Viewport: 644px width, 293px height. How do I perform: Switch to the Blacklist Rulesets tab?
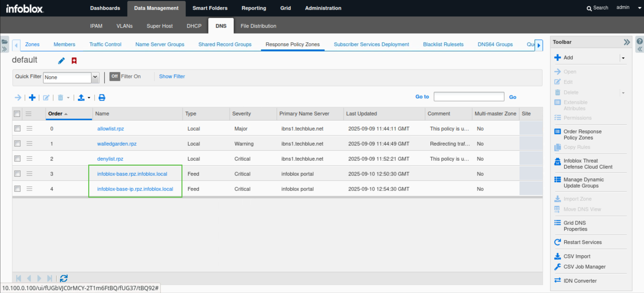click(443, 44)
